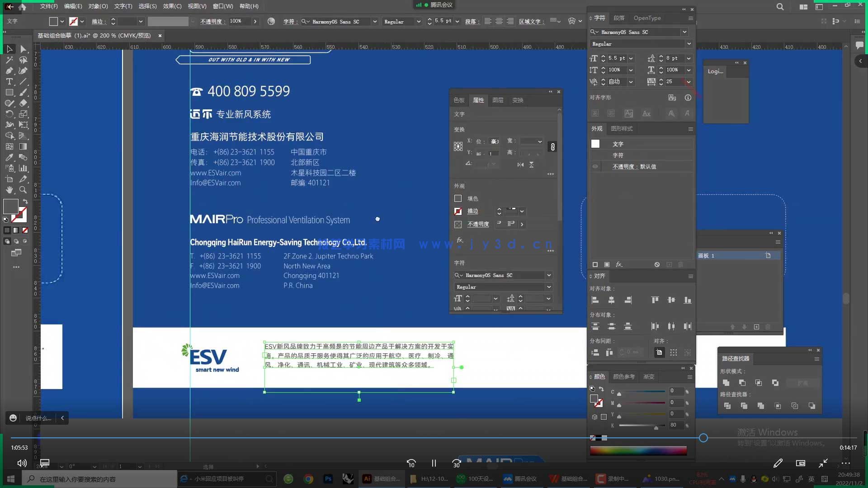Pick the Rectangle tool
868x488 pixels.
point(9,92)
